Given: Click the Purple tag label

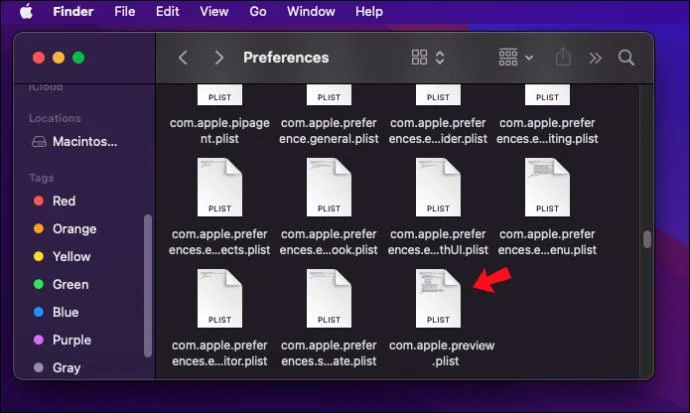Looking at the screenshot, I should 72,340.
